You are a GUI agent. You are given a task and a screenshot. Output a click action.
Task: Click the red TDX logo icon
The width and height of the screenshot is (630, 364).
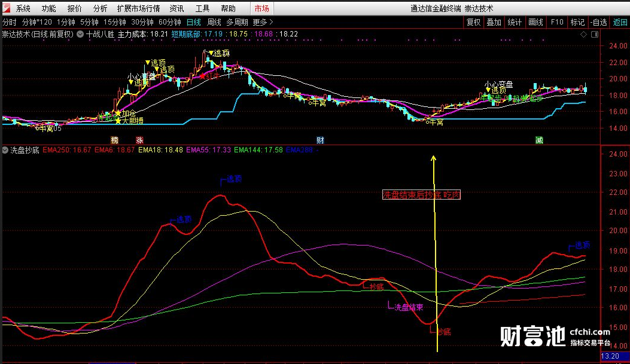(7, 8)
